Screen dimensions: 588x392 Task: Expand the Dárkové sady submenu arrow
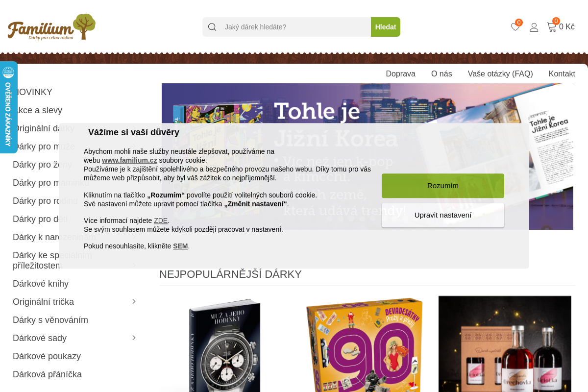tap(134, 338)
